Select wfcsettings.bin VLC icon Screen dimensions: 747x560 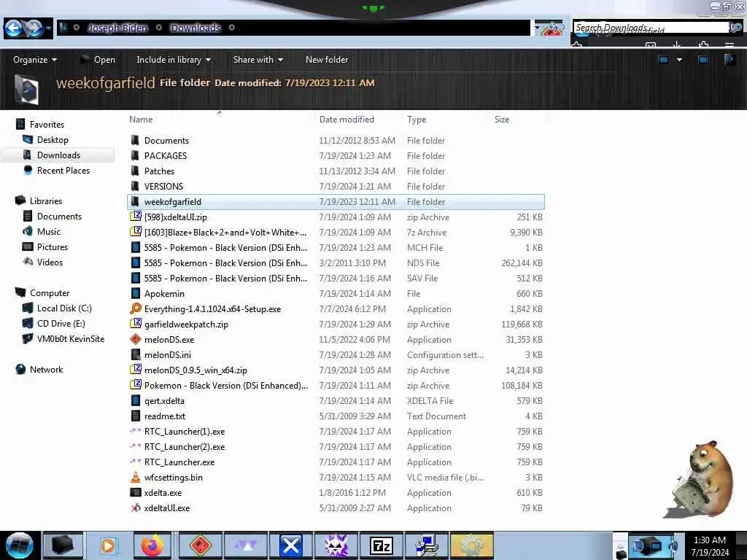[x=136, y=477]
